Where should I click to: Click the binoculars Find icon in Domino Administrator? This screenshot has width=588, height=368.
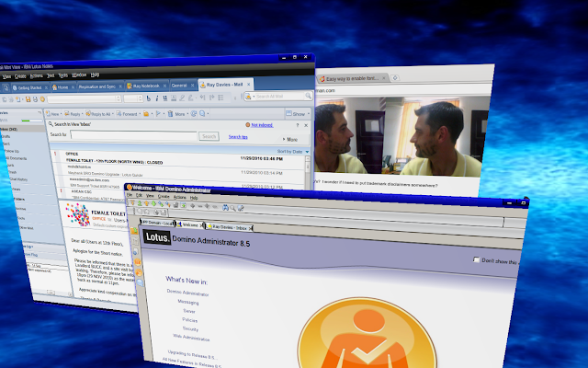[x=225, y=208]
